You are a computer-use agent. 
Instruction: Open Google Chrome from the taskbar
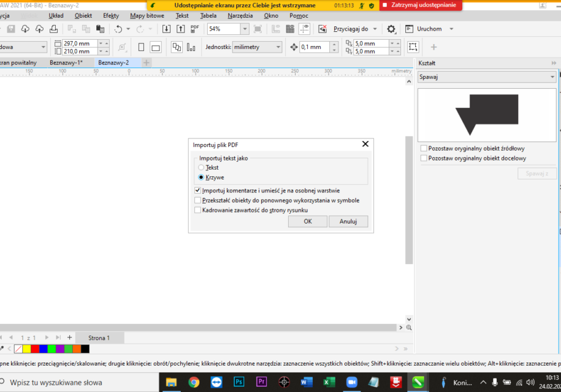pyautogui.click(x=194, y=382)
